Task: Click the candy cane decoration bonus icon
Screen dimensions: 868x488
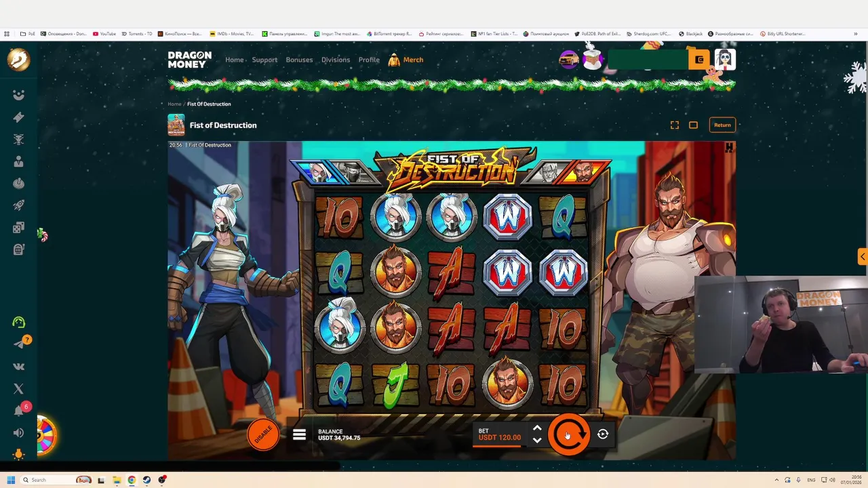Action: coord(42,236)
